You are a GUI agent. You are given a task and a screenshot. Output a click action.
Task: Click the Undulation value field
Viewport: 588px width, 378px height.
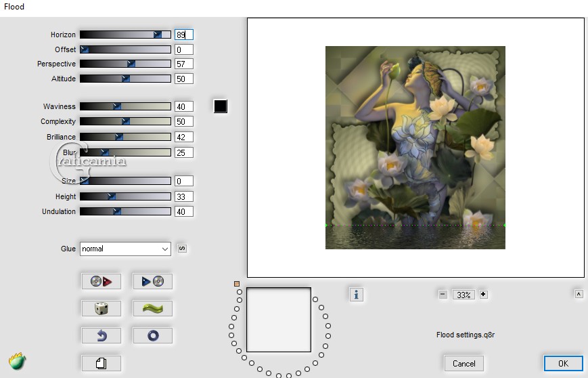(184, 211)
